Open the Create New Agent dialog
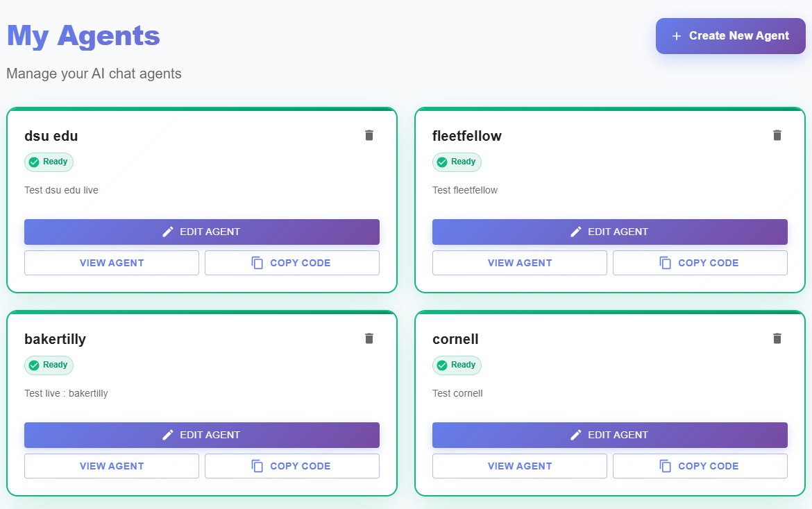 coord(730,36)
